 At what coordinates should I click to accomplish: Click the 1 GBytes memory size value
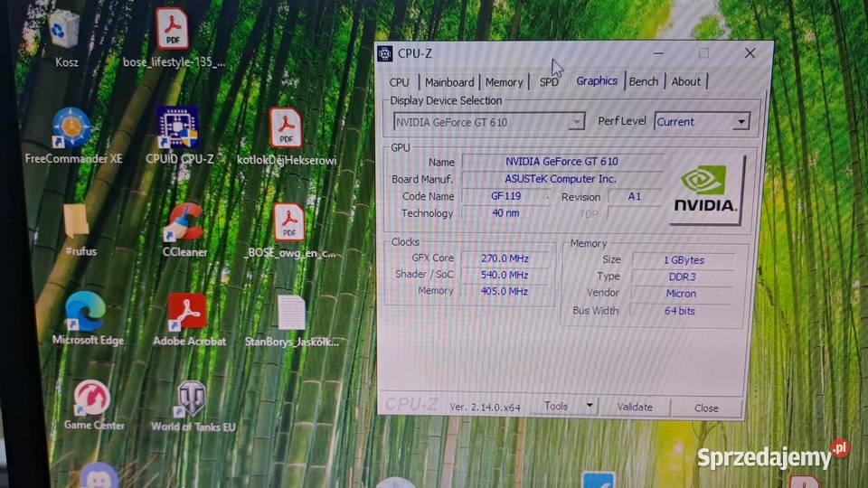click(x=684, y=259)
